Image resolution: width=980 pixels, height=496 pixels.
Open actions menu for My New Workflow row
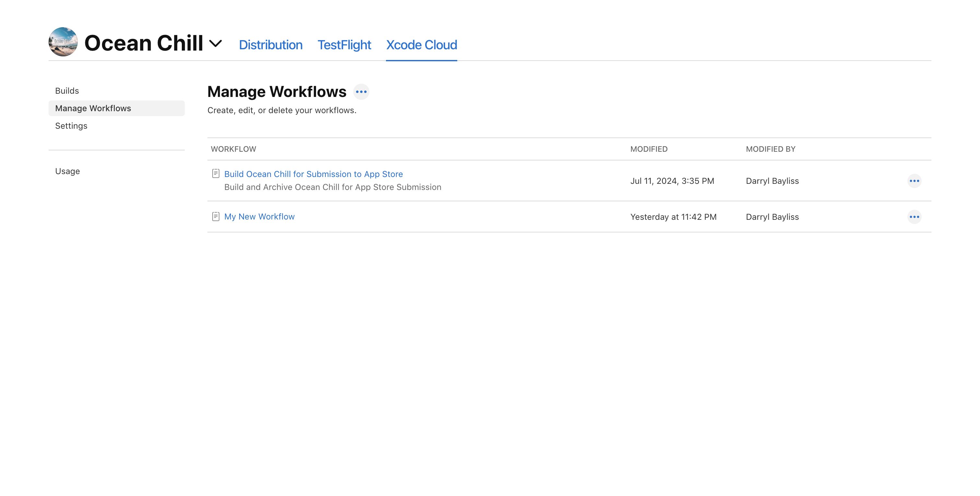click(914, 217)
